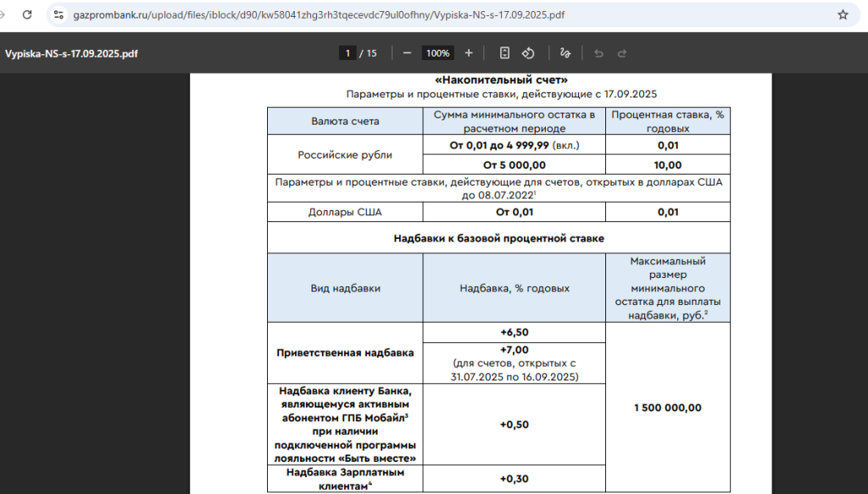Select the bonus value '+6,50'

pos(515,332)
